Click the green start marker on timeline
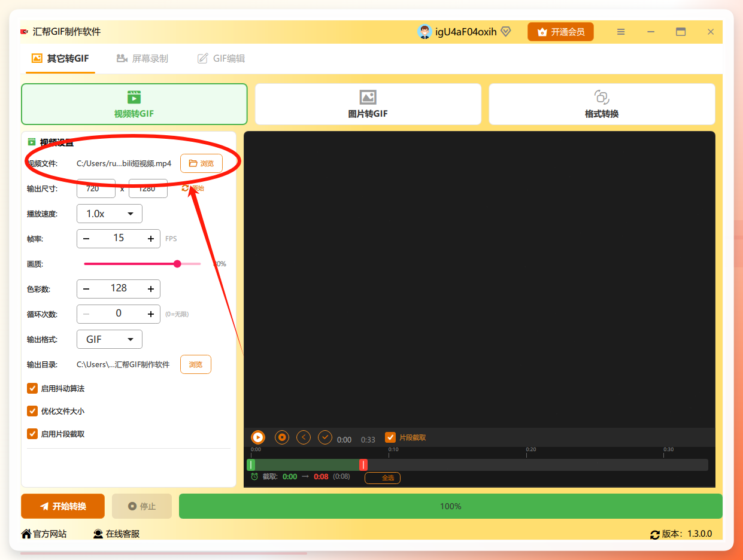 click(x=251, y=465)
